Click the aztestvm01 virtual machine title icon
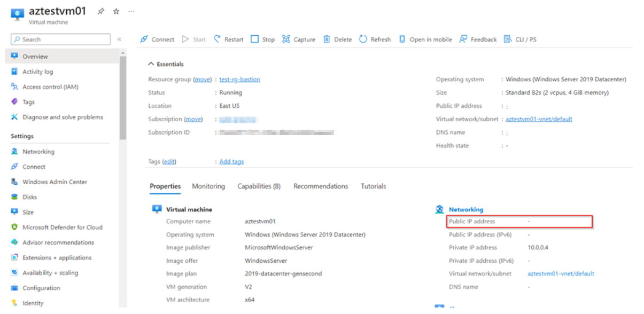Viewport: 644px width, 314px height. click(x=18, y=14)
